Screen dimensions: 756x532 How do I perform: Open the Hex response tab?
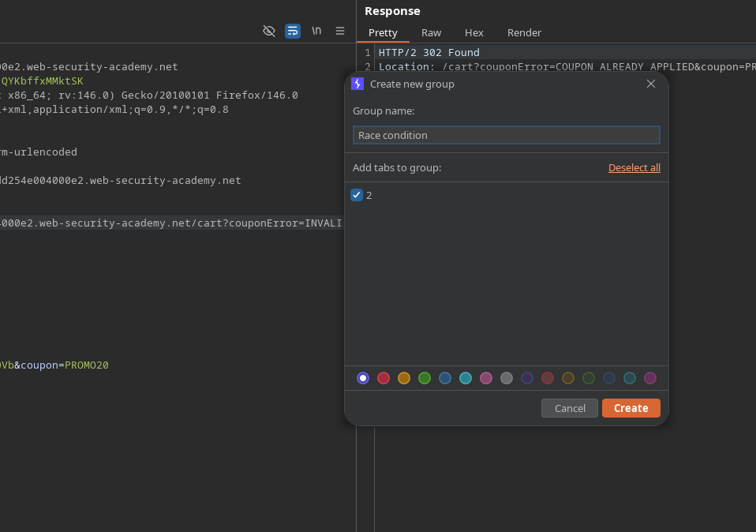(473, 32)
